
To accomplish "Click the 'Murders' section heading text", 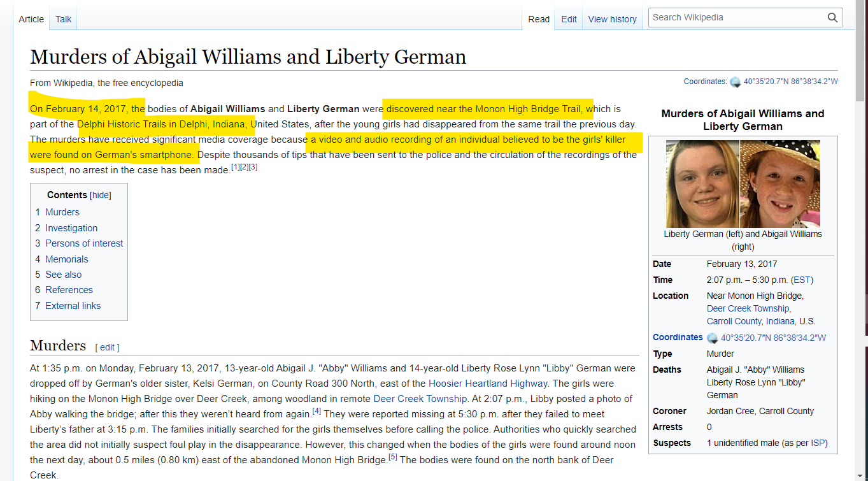I will pyautogui.click(x=58, y=345).
